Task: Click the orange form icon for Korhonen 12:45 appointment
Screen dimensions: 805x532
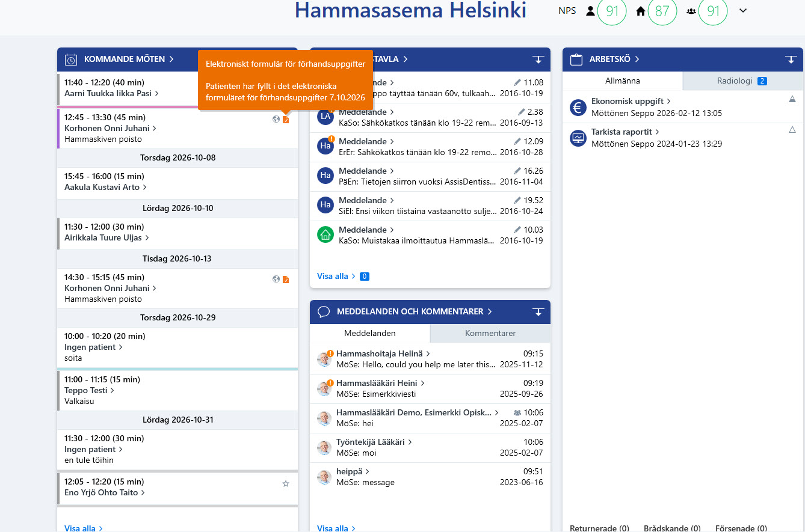Action: [286, 119]
